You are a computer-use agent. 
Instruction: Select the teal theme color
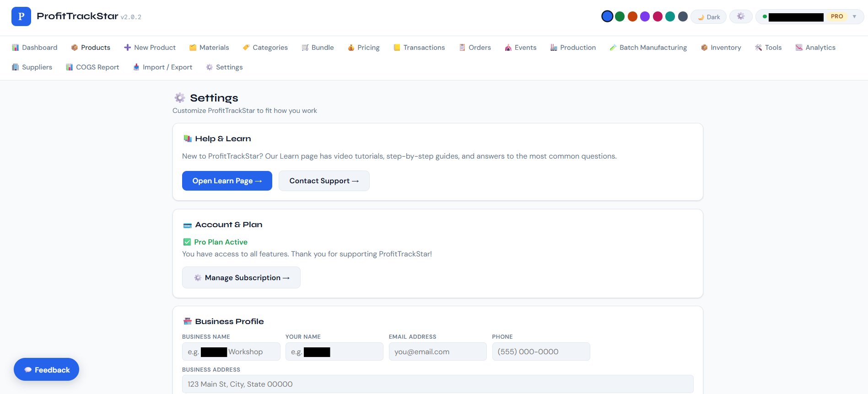670,16
